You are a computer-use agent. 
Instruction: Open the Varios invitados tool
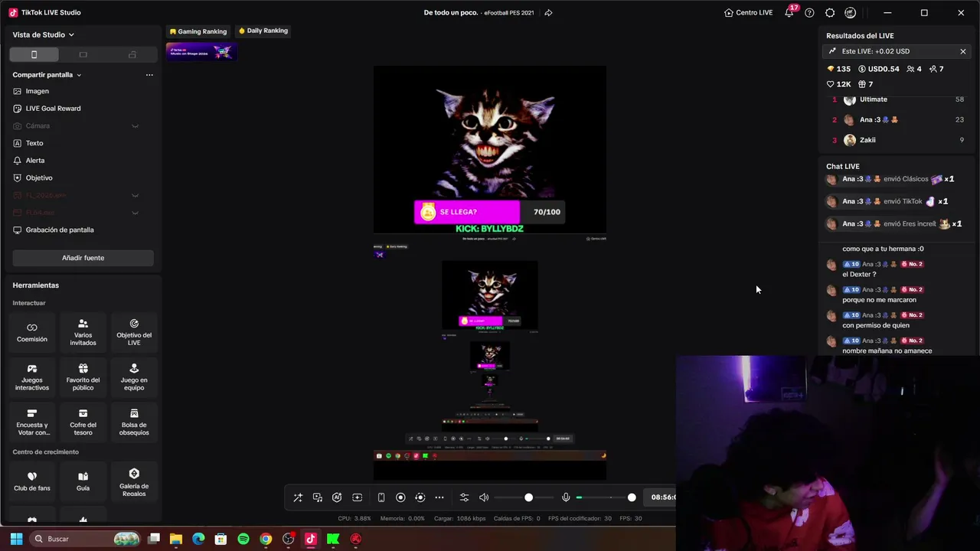coord(83,332)
